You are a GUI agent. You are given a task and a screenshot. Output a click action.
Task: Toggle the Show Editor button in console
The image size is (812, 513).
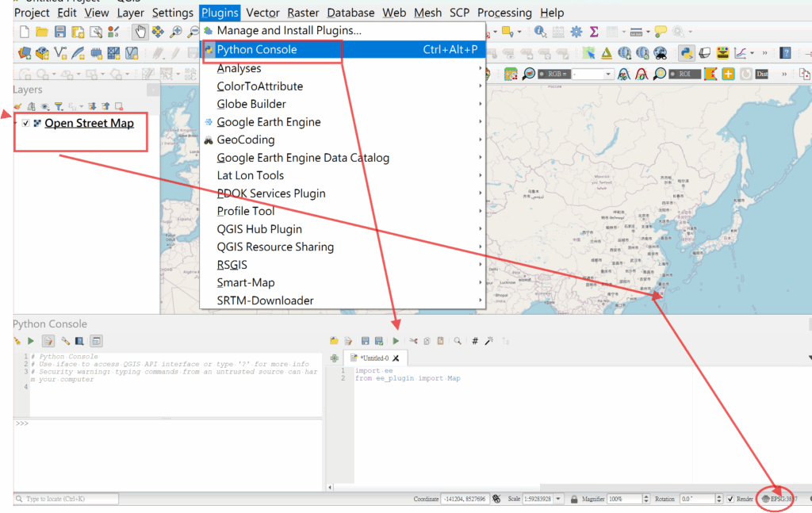point(48,341)
